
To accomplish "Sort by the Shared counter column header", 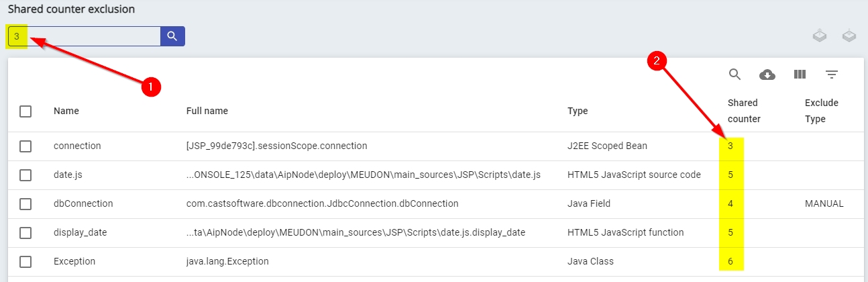I will click(743, 111).
